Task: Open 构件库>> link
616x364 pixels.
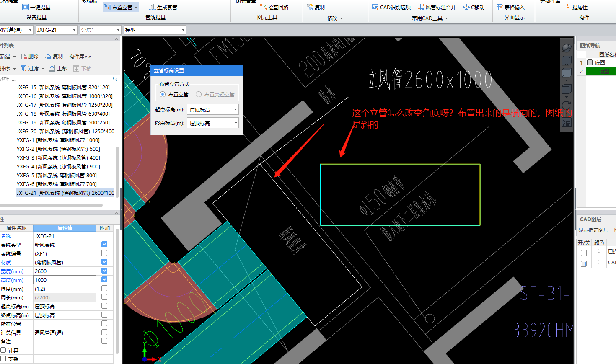Action: pyautogui.click(x=80, y=56)
